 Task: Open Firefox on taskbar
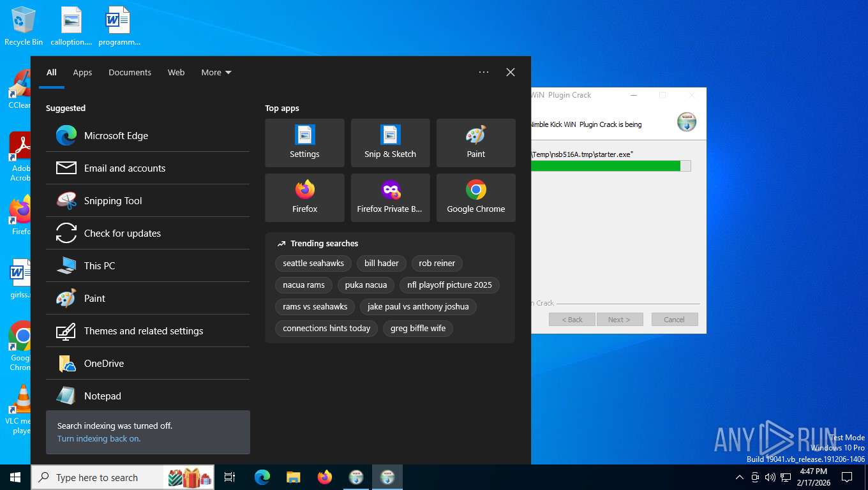(325, 477)
